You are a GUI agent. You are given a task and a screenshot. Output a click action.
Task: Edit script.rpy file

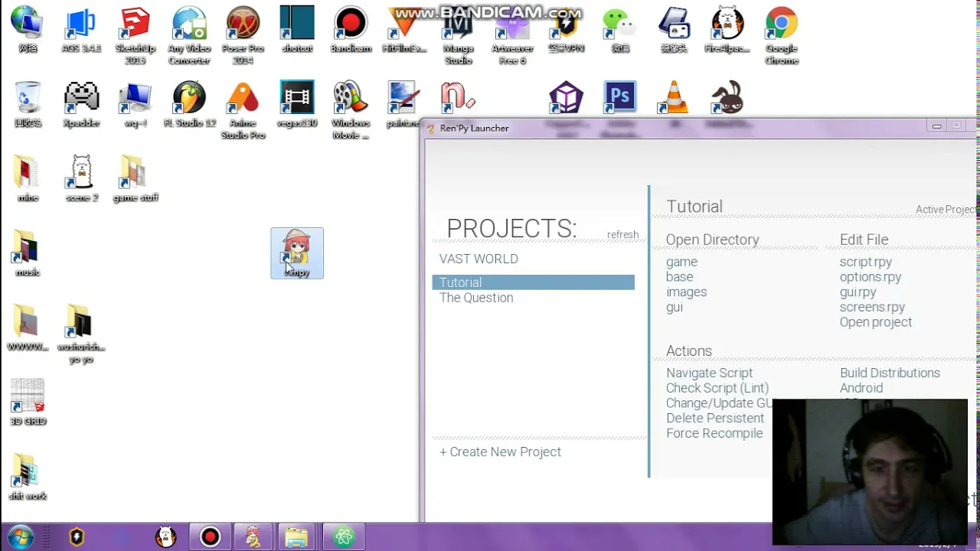pyautogui.click(x=866, y=262)
